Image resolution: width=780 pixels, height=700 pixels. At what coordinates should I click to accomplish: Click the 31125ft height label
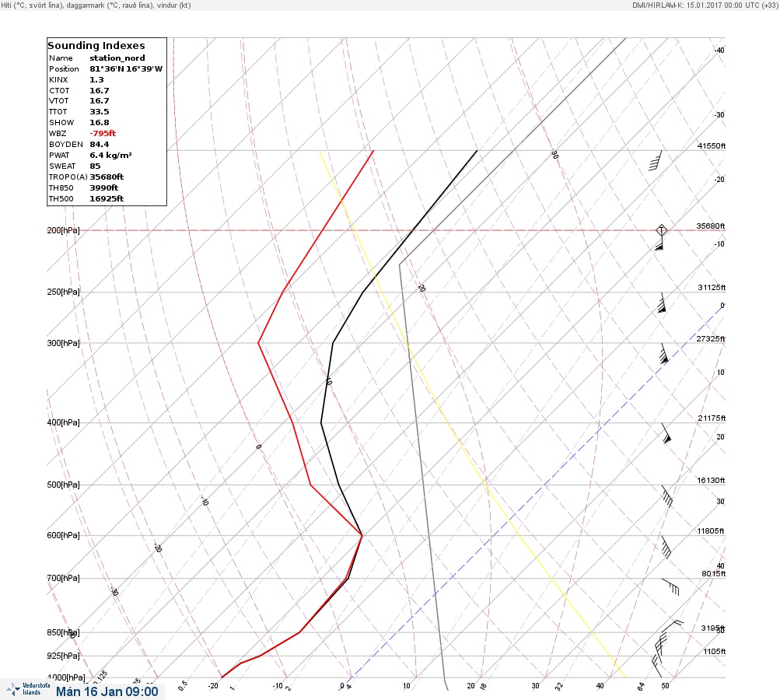coord(712,288)
